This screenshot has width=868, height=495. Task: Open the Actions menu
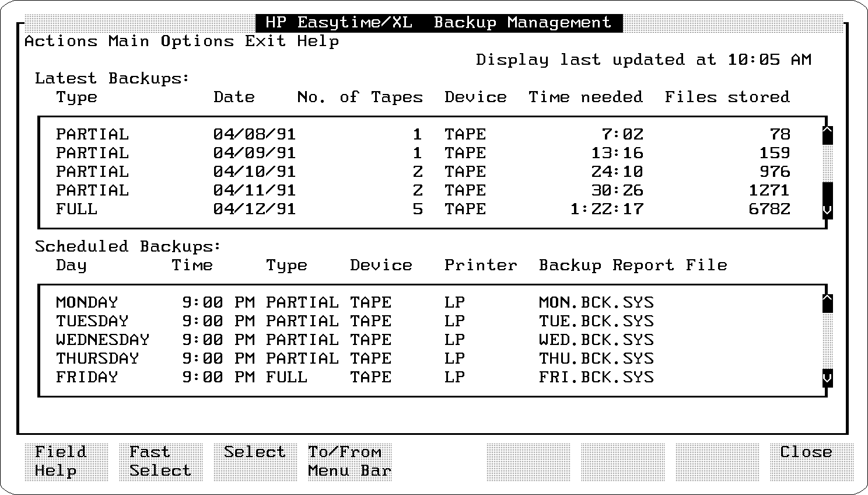click(x=61, y=41)
